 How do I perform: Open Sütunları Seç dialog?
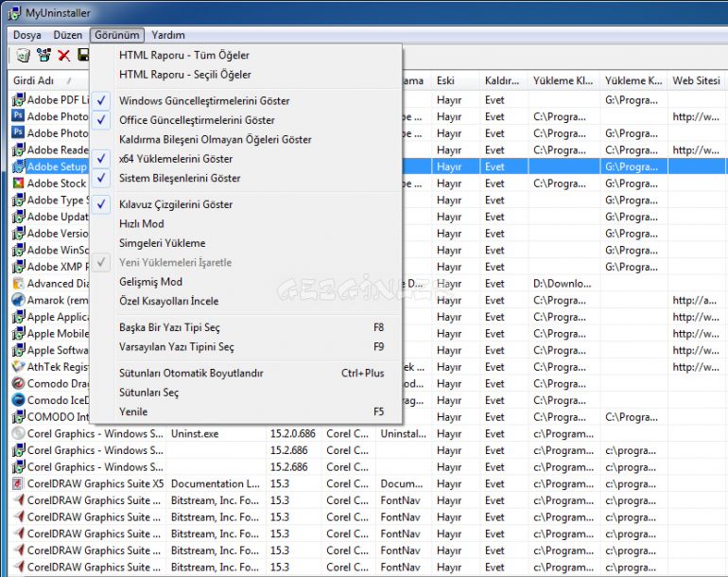(246, 393)
